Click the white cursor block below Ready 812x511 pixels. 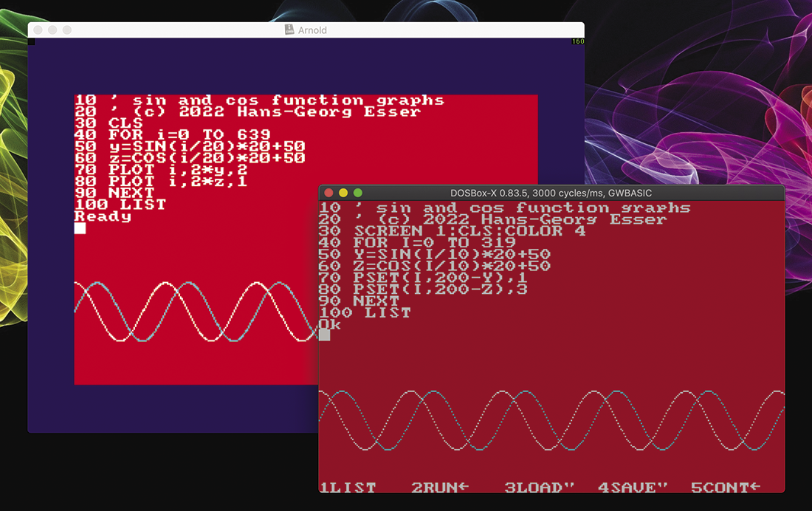(x=80, y=228)
